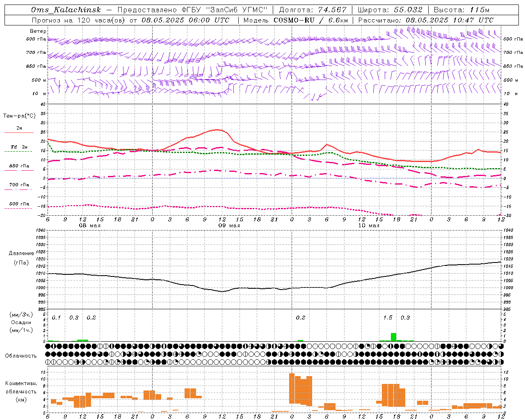Click the model name COSMO-RU / 6.6км
Image resolution: width=525 pixels, height=420 pixels.
311,20
